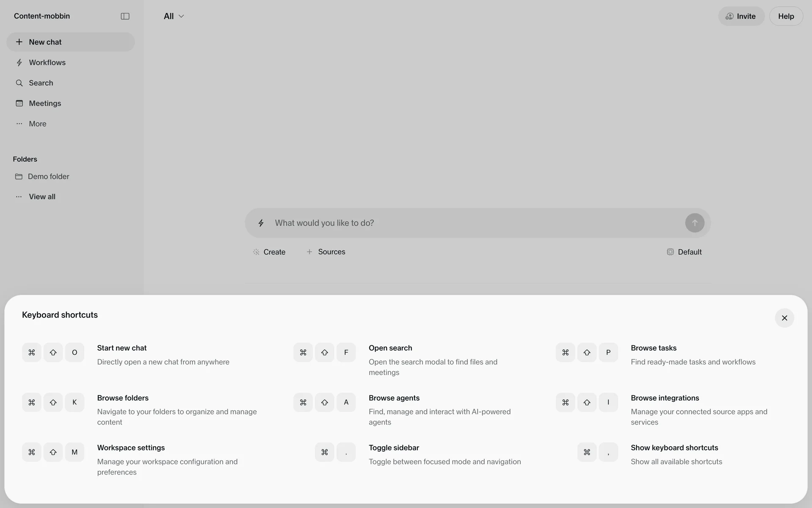Click the New chat plus icon
The height and width of the screenshot is (508, 812).
tap(19, 42)
